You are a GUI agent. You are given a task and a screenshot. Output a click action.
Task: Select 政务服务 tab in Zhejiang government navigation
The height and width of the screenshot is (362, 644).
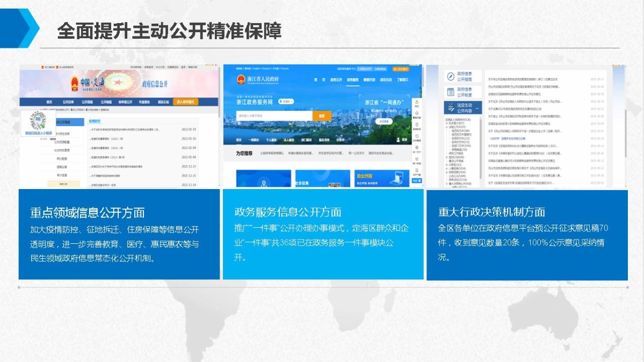coord(352,79)
